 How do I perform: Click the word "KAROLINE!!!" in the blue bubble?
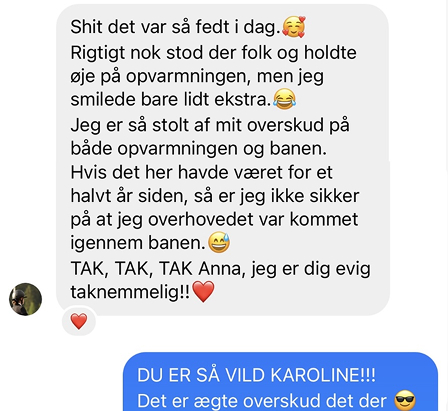(323, 375)
